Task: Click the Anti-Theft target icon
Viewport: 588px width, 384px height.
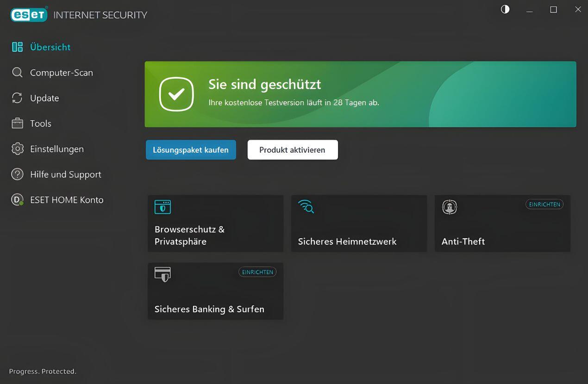Action: pos(450,207)
